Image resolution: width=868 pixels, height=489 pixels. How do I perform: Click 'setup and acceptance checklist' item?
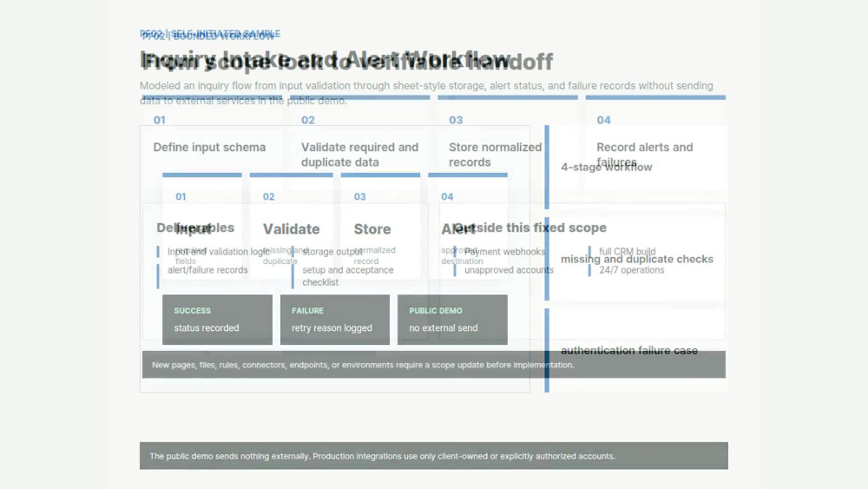tap(348, 276)
